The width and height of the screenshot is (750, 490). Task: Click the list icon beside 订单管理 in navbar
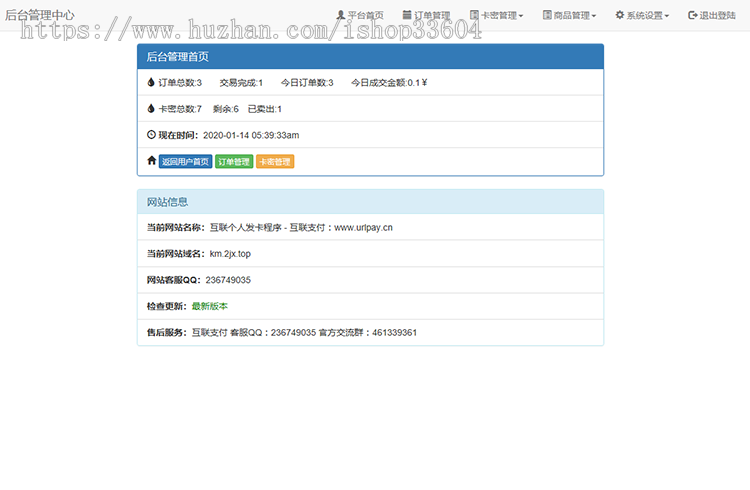tap(407, 15)
